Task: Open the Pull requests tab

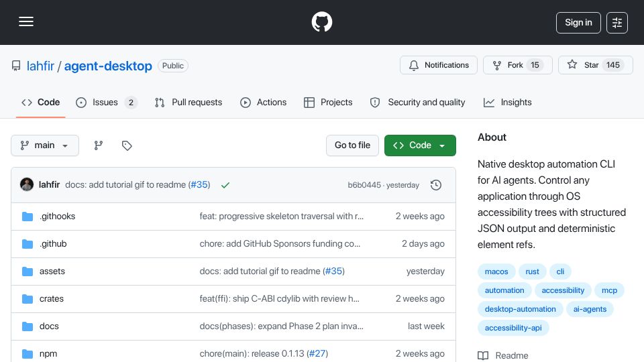Action: [x=189, y=102]
